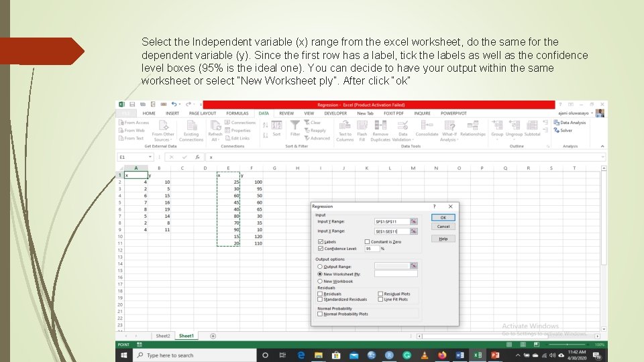Viewport: 644px width, 362px height.
Task: Toggle the Labels checkbox
Action: (x=321, y=242)
